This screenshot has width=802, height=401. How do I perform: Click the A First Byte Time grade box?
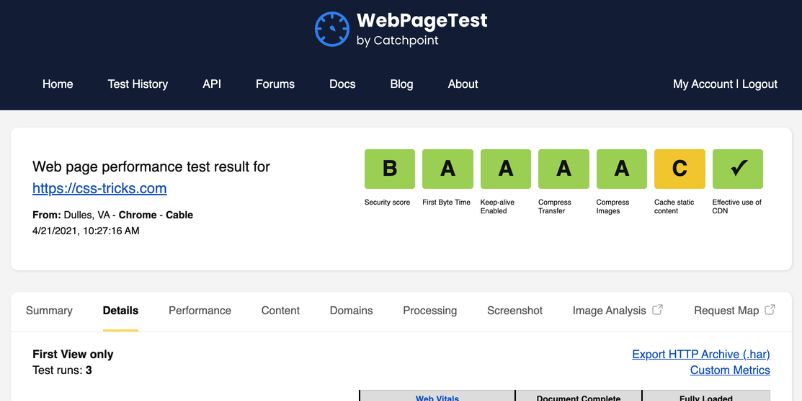pyautogui.click(x=448, y=169)
